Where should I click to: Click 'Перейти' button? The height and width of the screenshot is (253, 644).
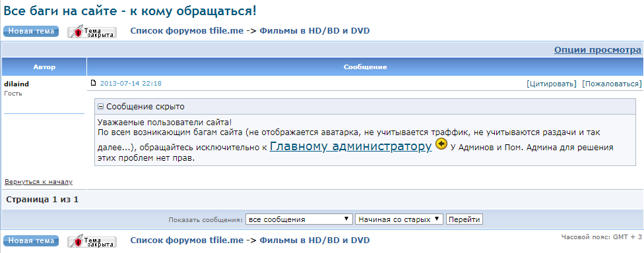465,219
